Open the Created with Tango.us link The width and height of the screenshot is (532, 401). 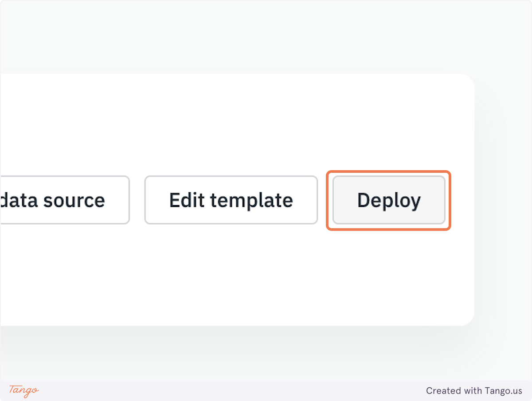pos(474,391)
